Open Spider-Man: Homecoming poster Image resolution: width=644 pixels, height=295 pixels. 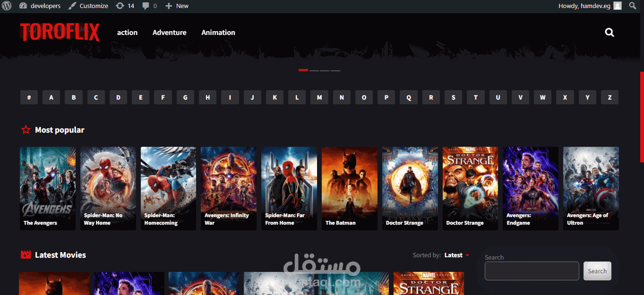(x=168, y=188)
